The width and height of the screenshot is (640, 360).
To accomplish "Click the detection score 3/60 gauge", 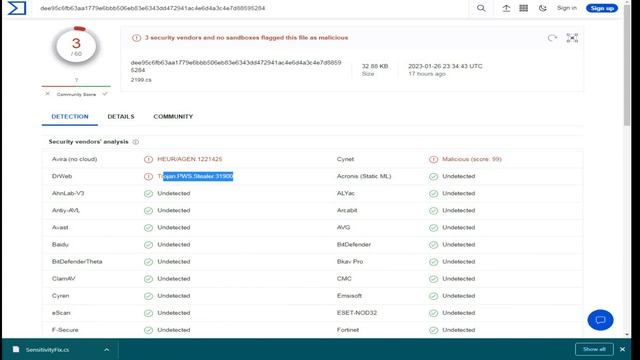I will coord(76,47).
